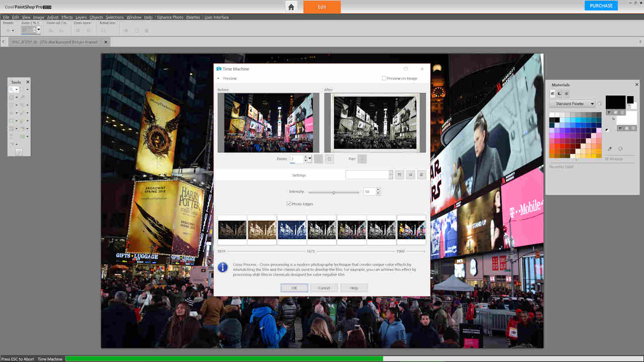Click the Save preset icon
Image resolution: width=644 pixels, height=362 pixels.
point(399,175)
